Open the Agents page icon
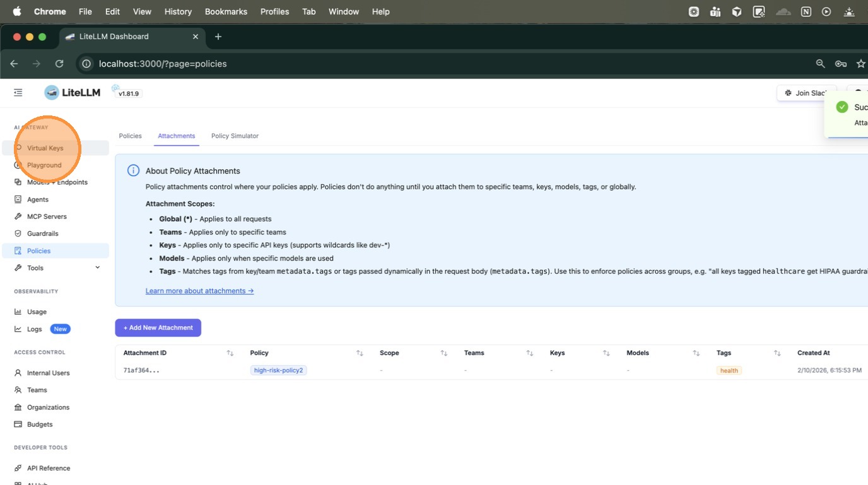The image size is (868, 485). point(18,199)
